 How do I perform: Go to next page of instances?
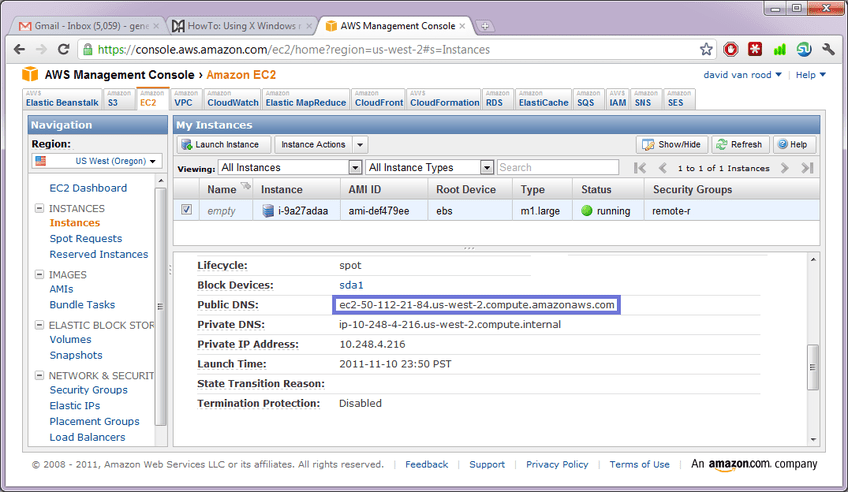(x=785, y=168)
